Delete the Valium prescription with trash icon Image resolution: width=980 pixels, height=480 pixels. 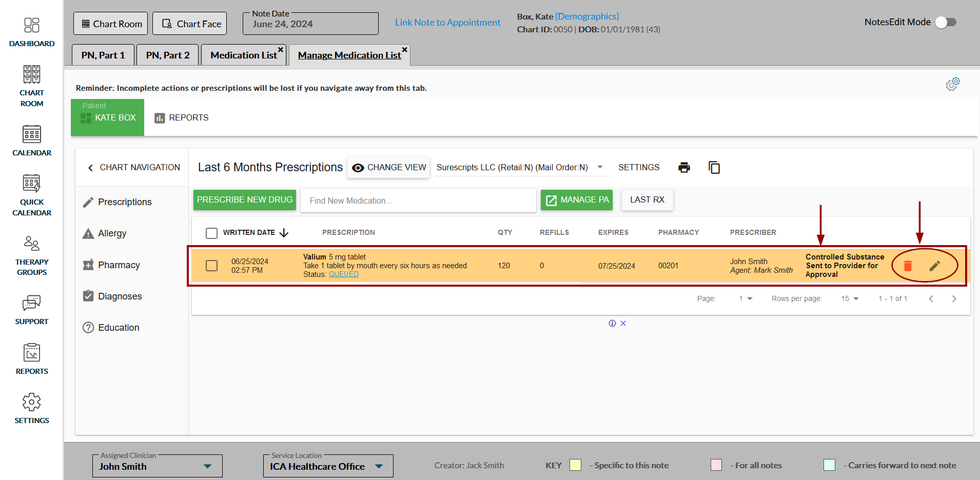pyautogui.click(x=908, y=266)
